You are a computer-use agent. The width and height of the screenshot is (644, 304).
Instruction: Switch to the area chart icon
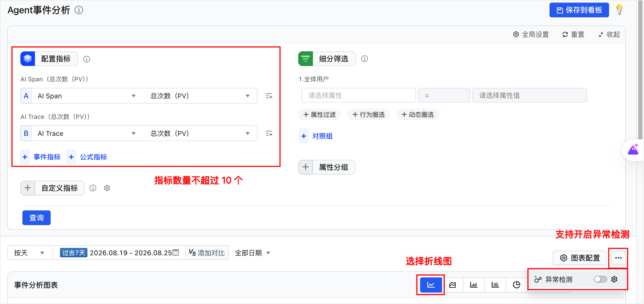[452, 285]
